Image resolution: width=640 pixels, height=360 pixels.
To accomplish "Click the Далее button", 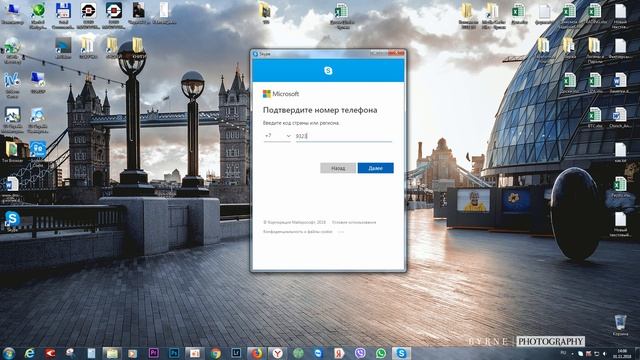I will 376,168.
